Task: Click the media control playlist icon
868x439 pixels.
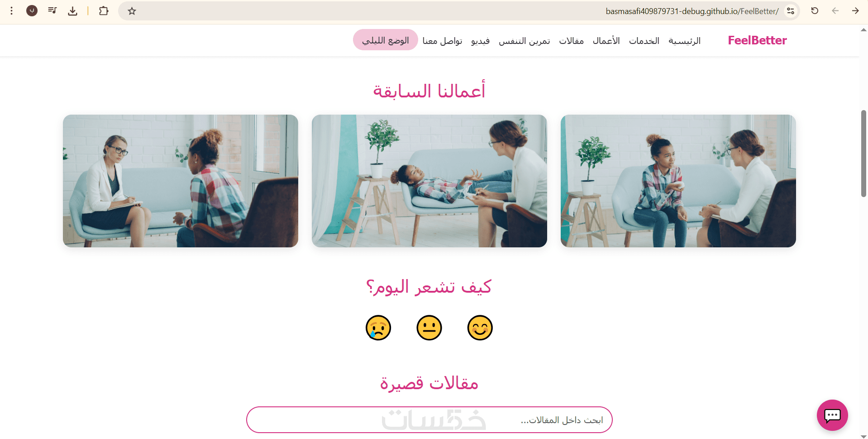Action: click(52, 10)
